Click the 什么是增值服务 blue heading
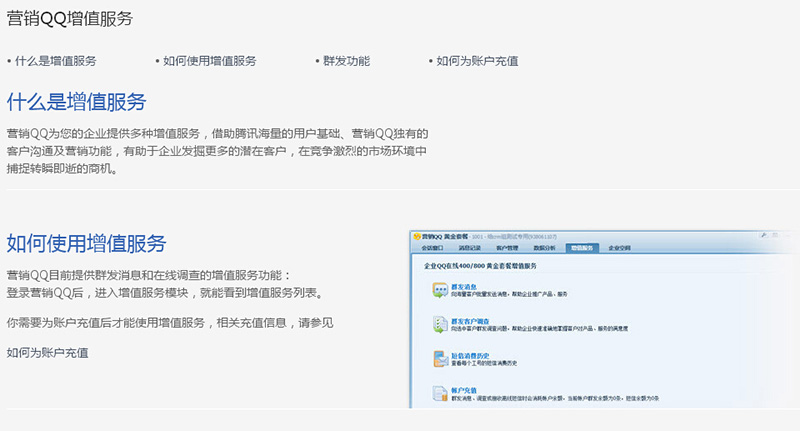 coord(77,102)
